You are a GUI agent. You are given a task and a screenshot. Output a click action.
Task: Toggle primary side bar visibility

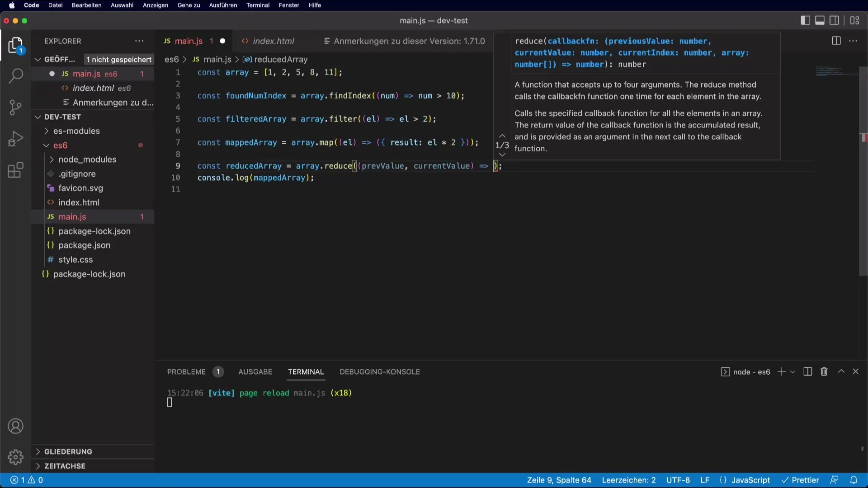coord(805,21)
